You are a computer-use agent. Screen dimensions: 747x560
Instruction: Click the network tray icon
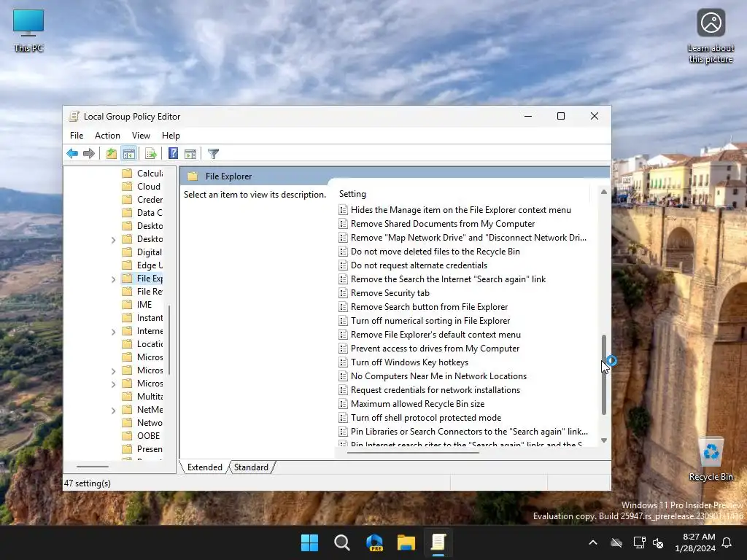(x=639, y=542)
